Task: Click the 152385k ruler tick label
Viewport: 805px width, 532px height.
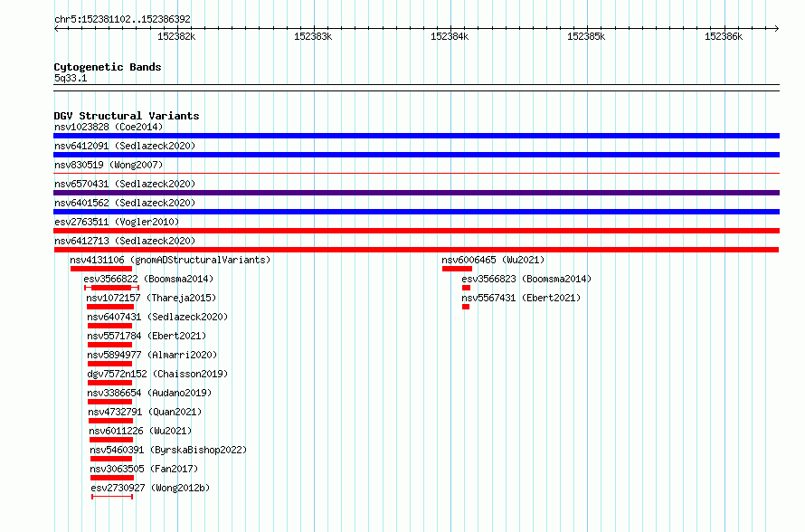Action: click(586, 36)
